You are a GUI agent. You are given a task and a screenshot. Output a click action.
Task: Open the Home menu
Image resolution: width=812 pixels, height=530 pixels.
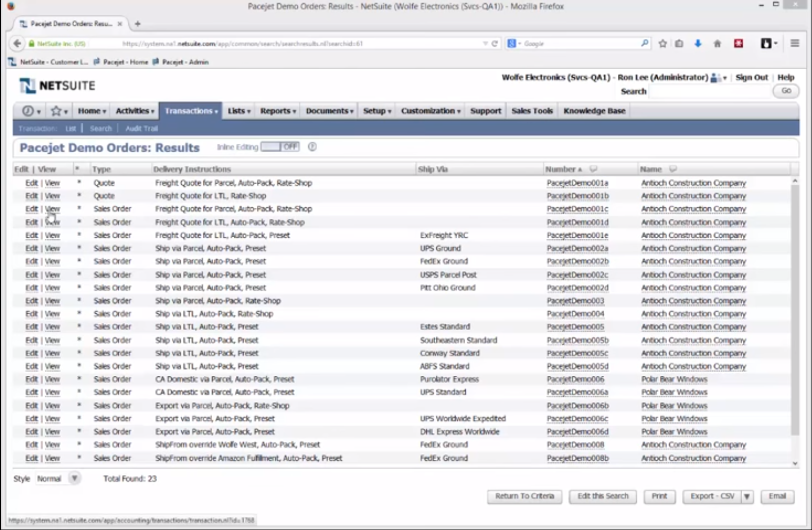92,111
